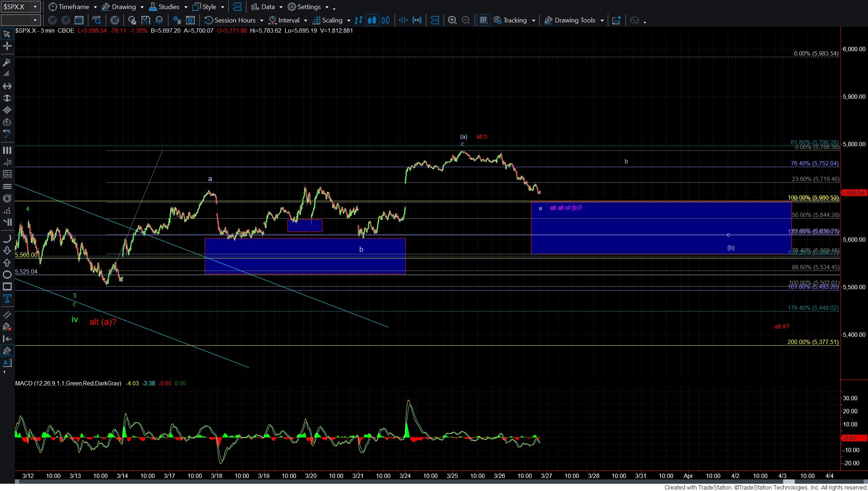The width and height of the screenshot is (868, 491).
Task: Pick the arc drawing tool
Action: tap(7, 238)
